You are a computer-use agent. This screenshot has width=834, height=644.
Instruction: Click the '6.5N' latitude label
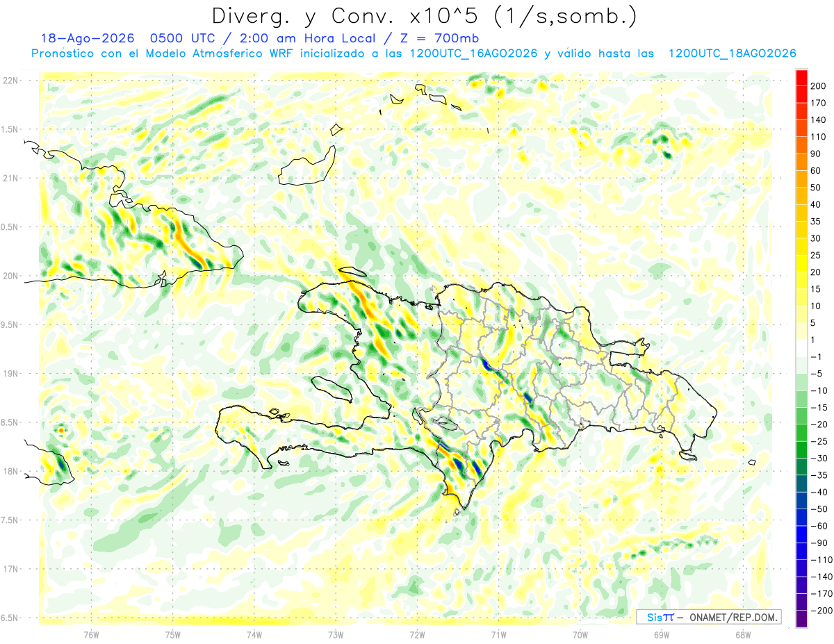10,618
